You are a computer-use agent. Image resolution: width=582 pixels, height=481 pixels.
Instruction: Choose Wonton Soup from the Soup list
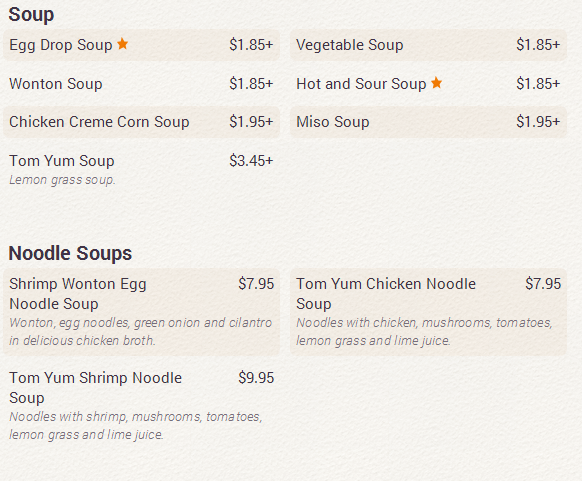point(141,84)
